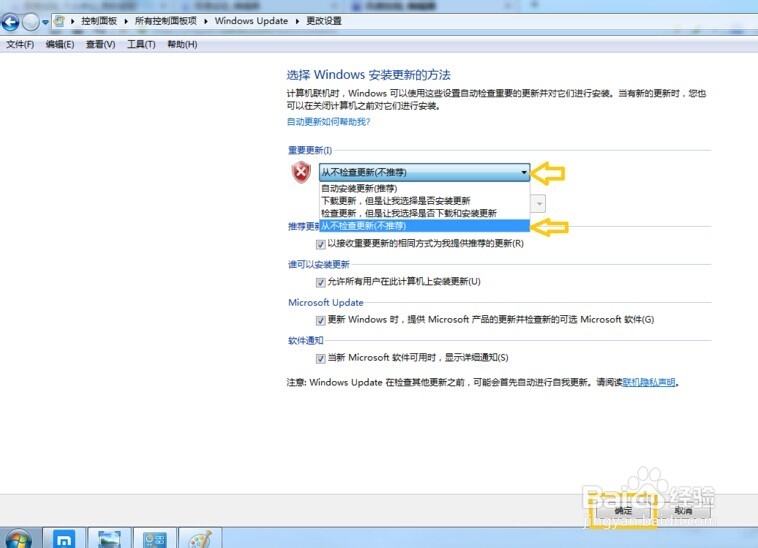The width and height of the screenshot is (758, 548).
Task: Expand arrow after 控制面板 breadcrumb
Action: point(126,21)
